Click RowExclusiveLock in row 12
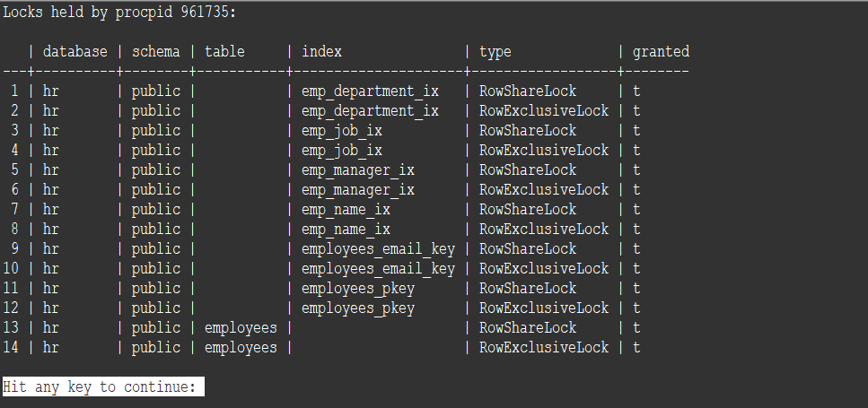This screenshot has width=868, height=408. [x=544, y=308]
